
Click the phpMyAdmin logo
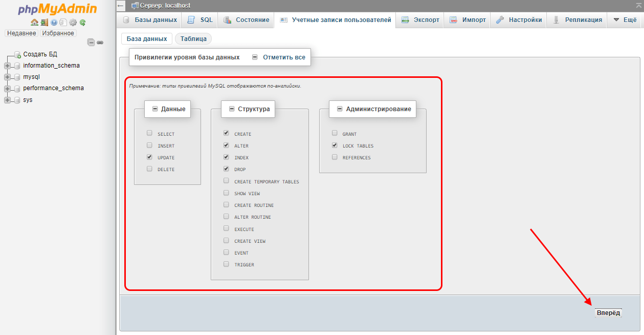pos(57,10)
